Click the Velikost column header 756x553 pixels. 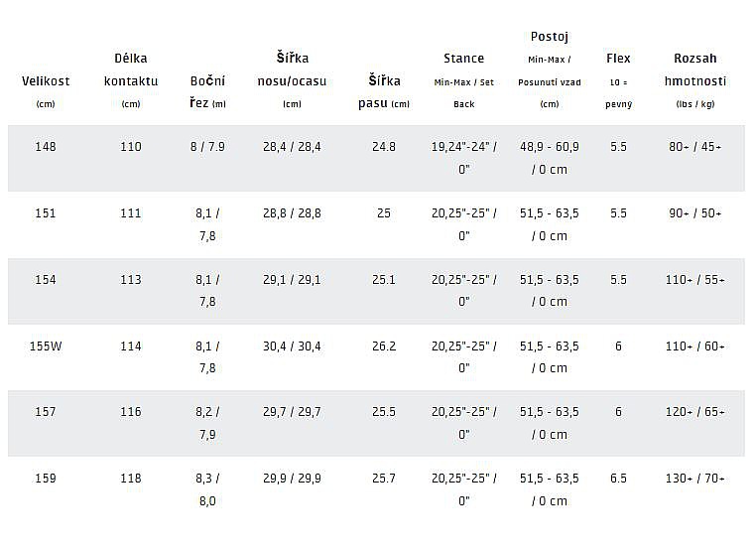pyautogui.click(x=46, y=81)
